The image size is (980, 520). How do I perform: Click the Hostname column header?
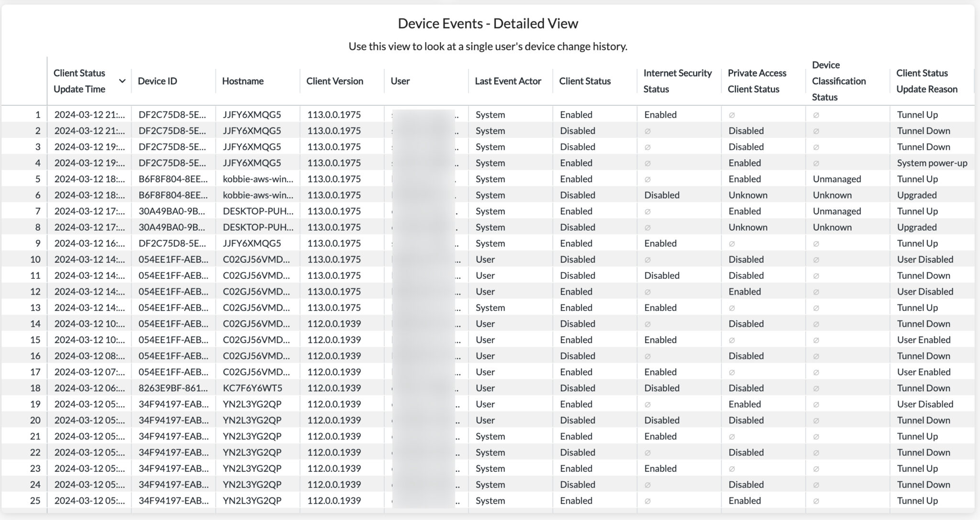pyautogui.click(x=243, y=81)
